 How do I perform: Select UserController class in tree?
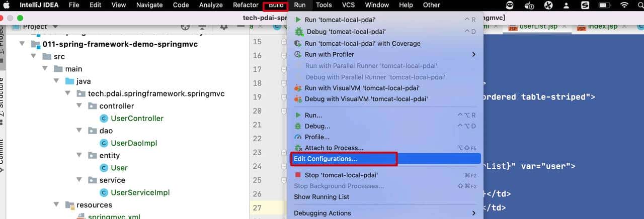point(137,118)
